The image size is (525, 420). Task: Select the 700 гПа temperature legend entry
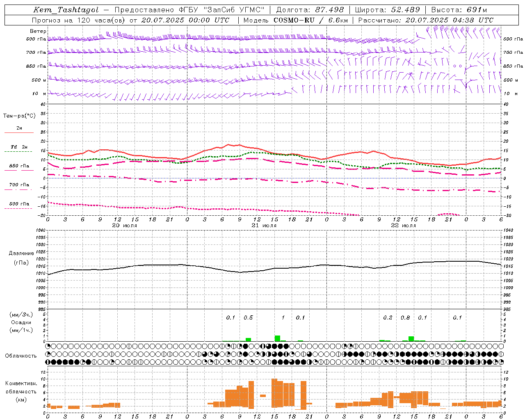click(x=19, y=185)
